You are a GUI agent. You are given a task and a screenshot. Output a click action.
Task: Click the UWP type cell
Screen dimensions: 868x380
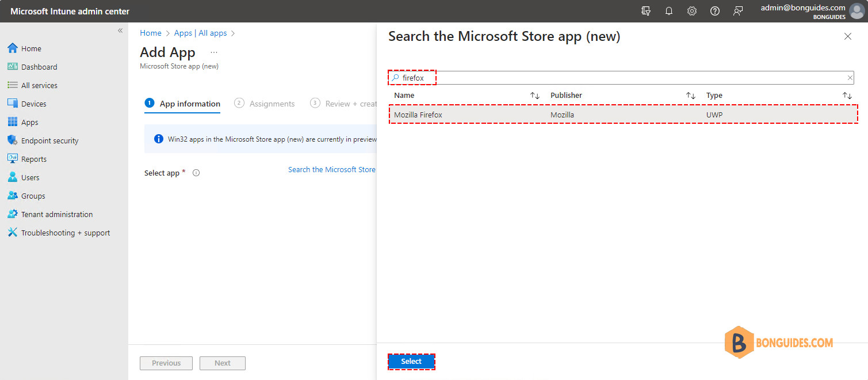(x=714, y=115)
